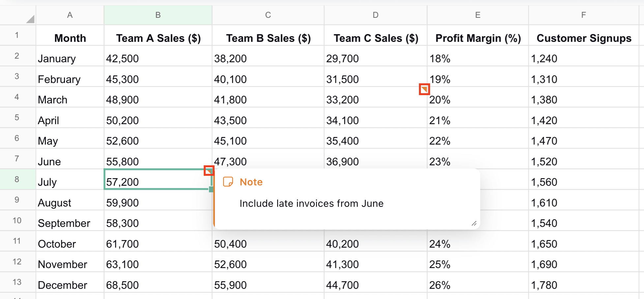Image resolution: width=644 pixels, height=299 pixels.
Task: Click the note text about late invoices
Action: tap(311, 204)
